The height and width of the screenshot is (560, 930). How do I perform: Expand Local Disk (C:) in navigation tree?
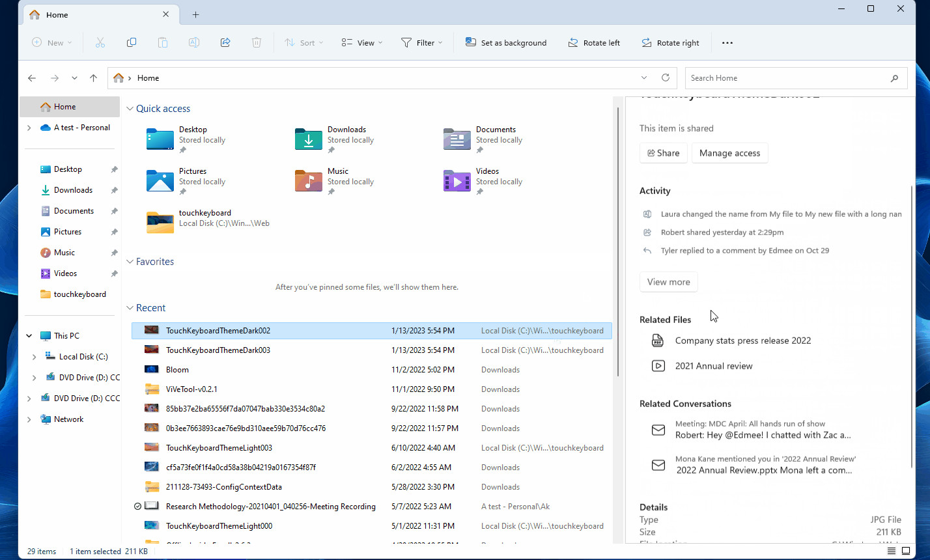[x=35, y=357]
